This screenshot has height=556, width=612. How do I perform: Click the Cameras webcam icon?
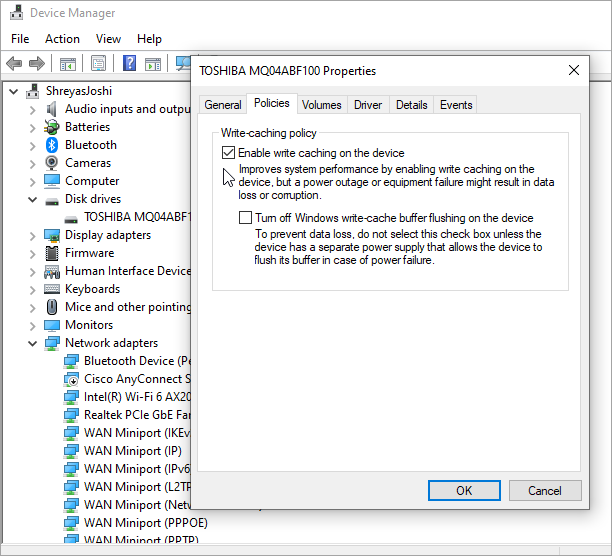(52, 163)
